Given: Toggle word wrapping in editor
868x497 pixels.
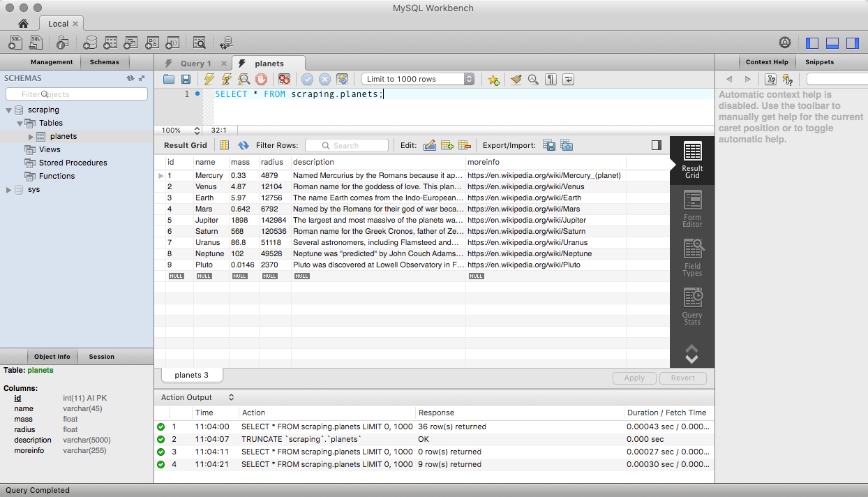Looking at the screenshot, I should coord(568,80).
